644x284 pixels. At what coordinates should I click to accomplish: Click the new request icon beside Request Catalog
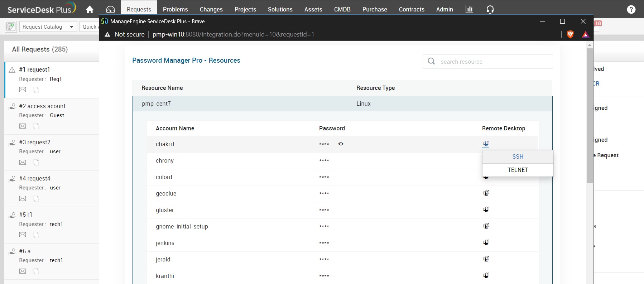pos(11,27)
